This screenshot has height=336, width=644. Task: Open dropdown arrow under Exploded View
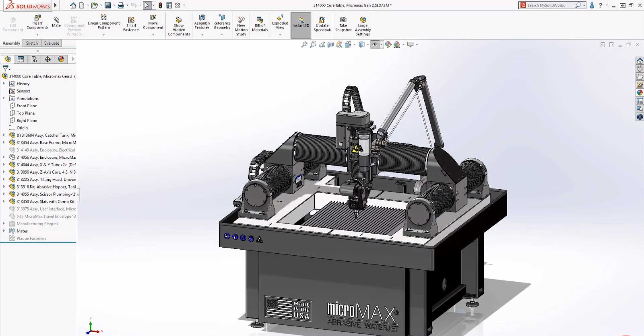point(280,35)
